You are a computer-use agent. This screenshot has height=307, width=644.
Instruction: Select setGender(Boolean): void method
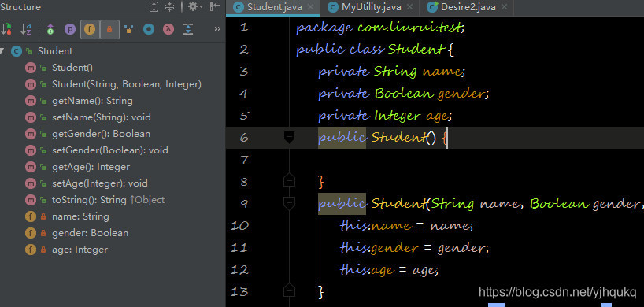[x=110, y=150]
